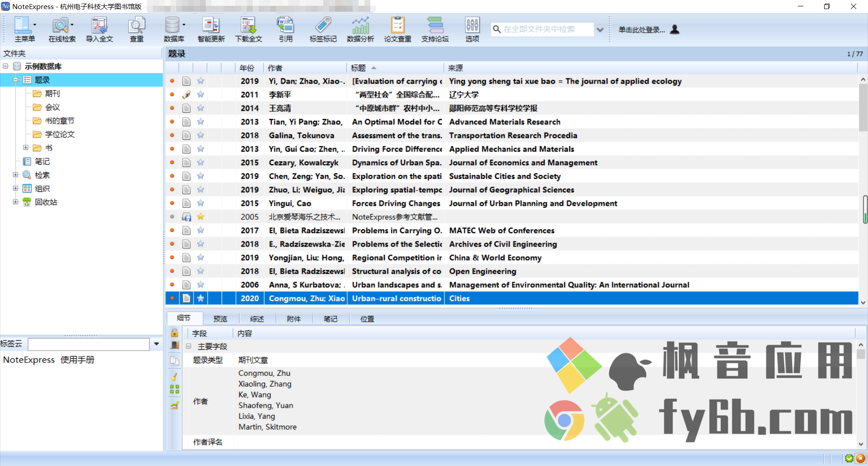Click the reference list scroll-down arrow
Viewport: 868px width, 466px height.
[863, 303]
